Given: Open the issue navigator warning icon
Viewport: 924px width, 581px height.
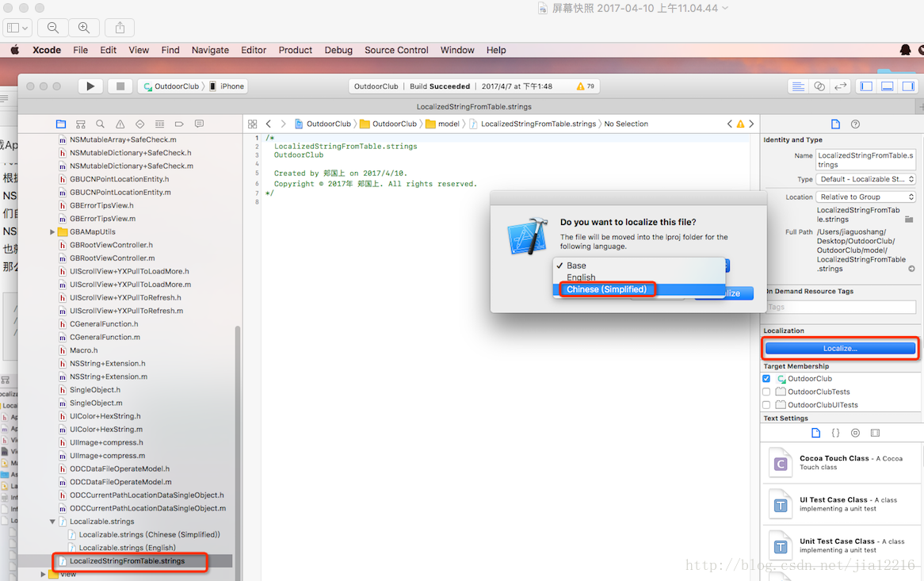Looking at the screenshot, I should (x=120, y=124).
